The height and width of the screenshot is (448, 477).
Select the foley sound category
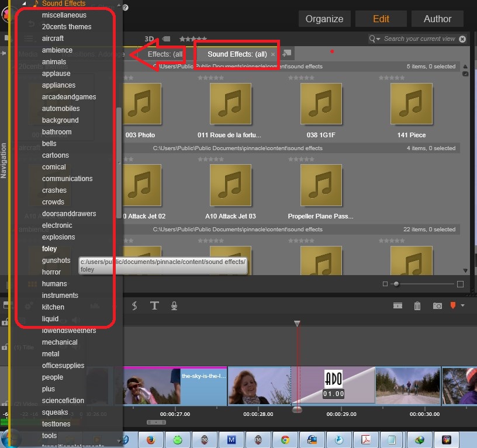pos(49,249)
